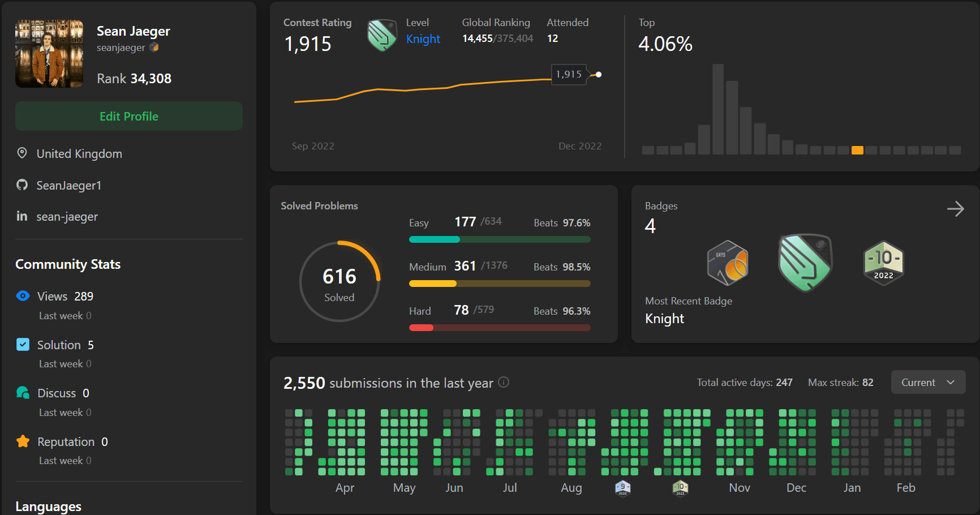Click the Medium problems progress bar
This screenshot has height=515, width=980.
tap(499, 284)
